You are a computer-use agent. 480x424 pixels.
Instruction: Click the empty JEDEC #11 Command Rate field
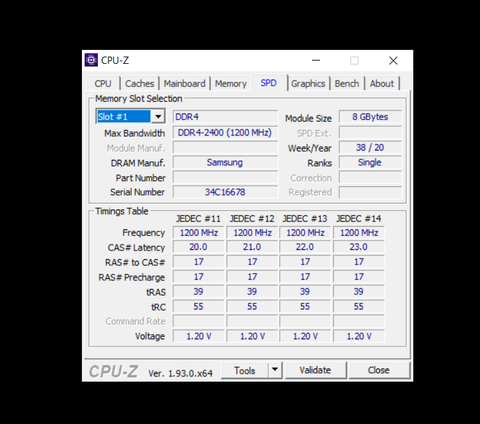[198, 321]
